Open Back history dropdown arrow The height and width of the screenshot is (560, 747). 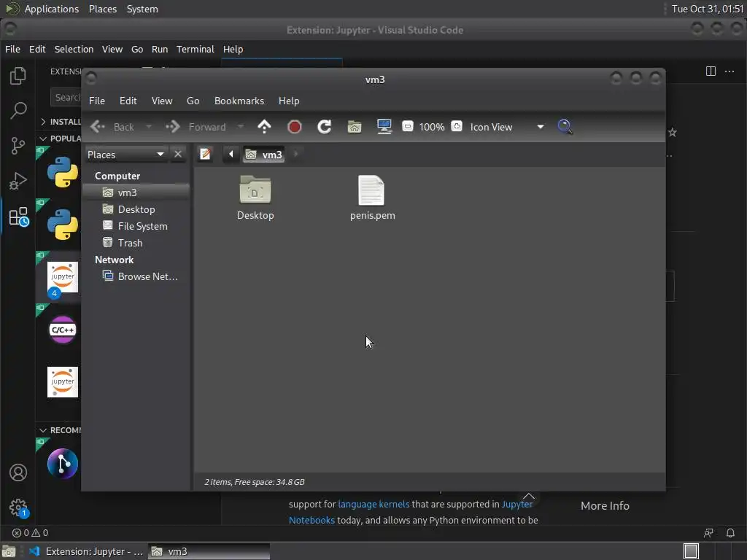[x=149, y=127]
